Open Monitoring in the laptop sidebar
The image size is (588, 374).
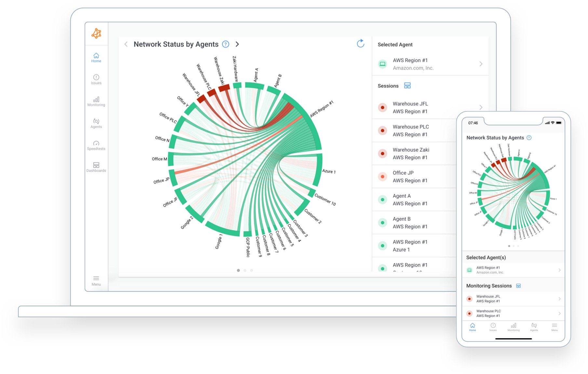(x=96, y=101)
